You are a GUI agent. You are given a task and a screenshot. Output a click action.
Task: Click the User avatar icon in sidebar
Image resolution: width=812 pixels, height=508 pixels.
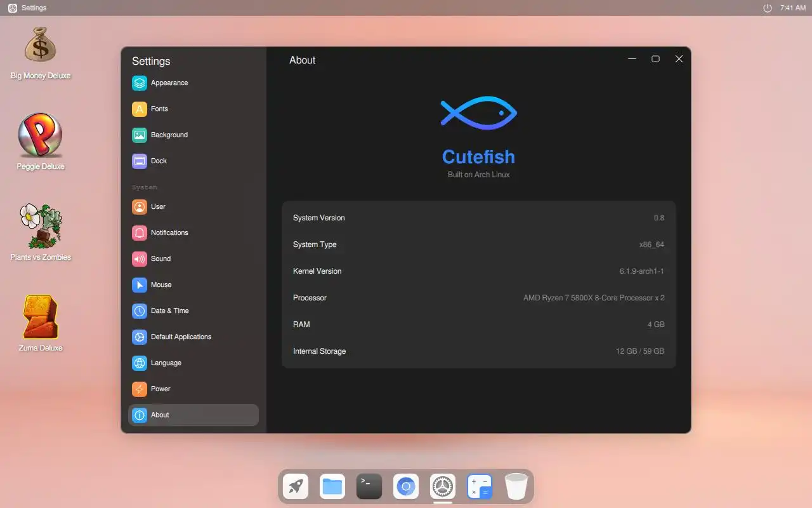140,207
